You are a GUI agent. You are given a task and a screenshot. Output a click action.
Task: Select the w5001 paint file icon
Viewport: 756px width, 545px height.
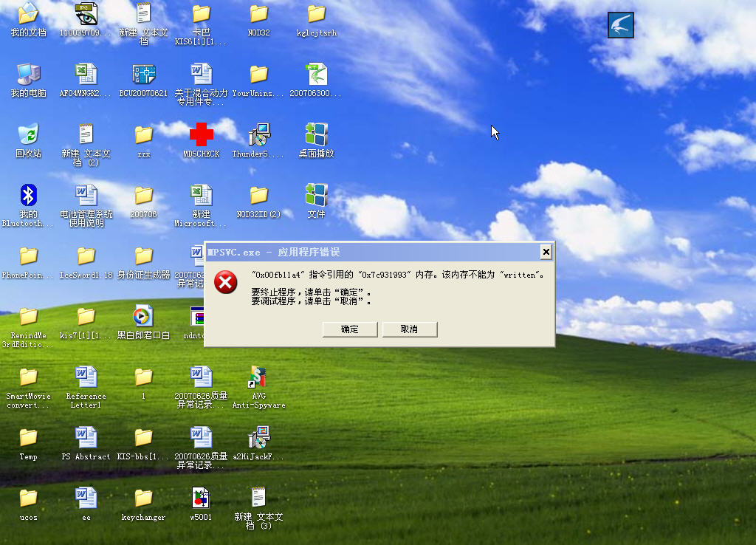click(x=201, y=504)
